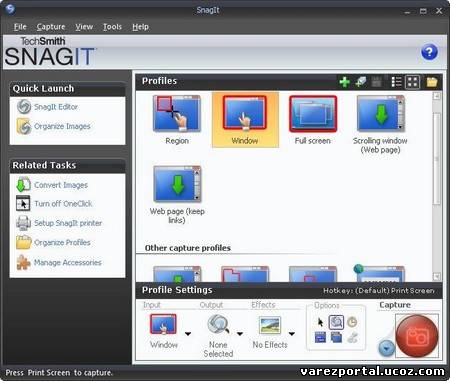
Task: Expand the Output dropdown arrow
Action: 240,334
